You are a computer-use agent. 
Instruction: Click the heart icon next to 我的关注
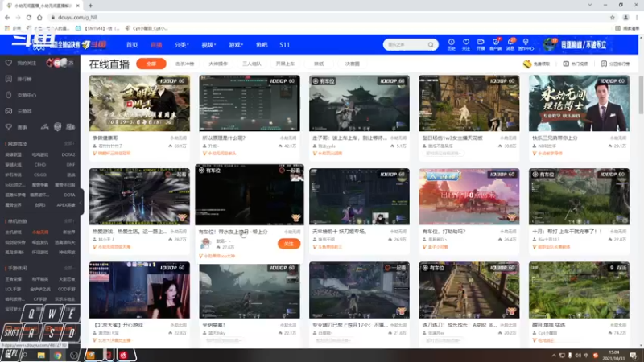click(9, 63)
